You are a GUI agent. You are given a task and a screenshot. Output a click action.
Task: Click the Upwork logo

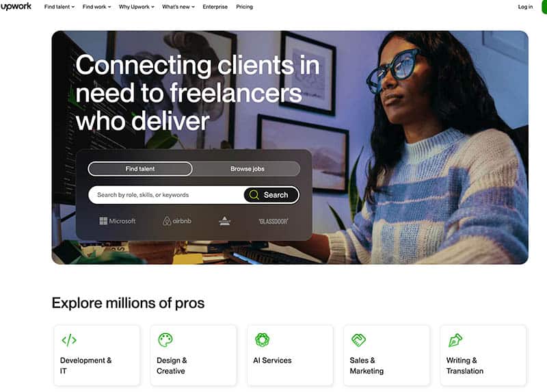(x=16, y=7)
